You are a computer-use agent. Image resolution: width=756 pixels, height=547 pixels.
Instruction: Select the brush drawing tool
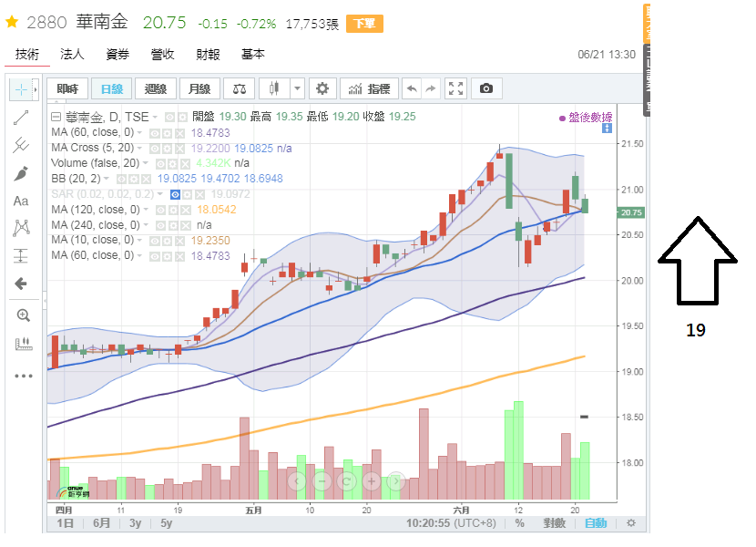point(21,173)
